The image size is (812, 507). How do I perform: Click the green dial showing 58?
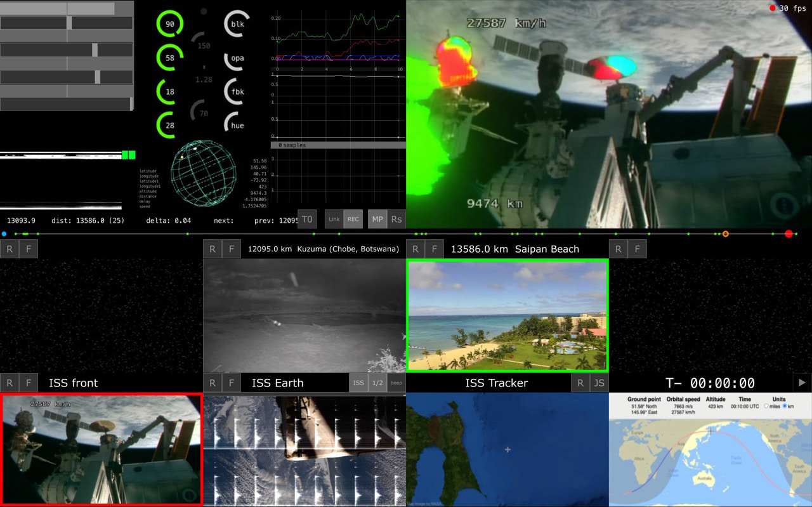coord(169,58)
